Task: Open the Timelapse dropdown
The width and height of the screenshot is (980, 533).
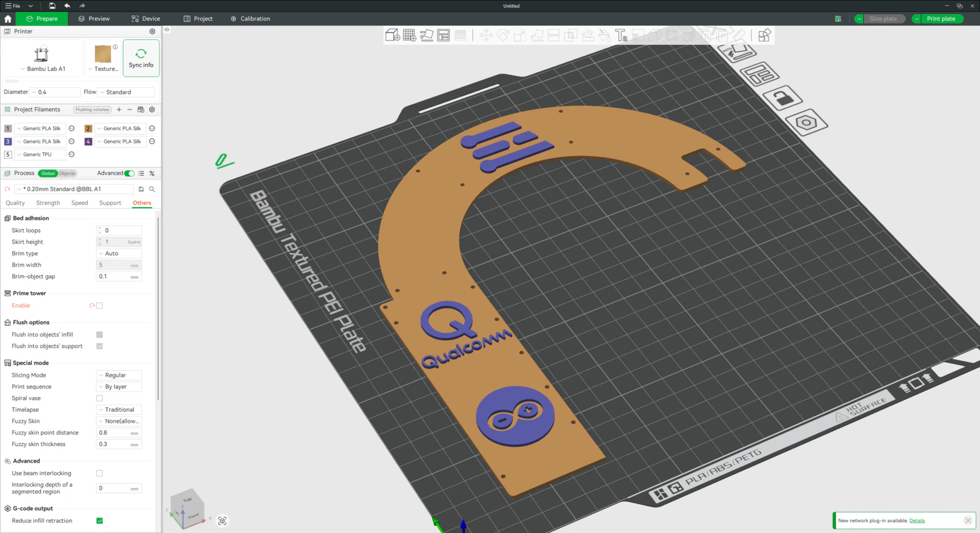Action: pos(119,410)
